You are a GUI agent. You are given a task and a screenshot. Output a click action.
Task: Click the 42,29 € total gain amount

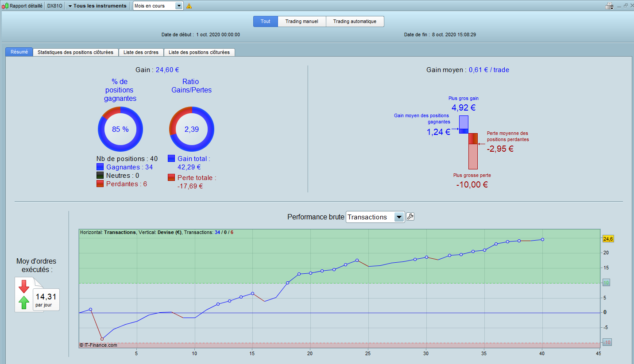coord(189,167)
